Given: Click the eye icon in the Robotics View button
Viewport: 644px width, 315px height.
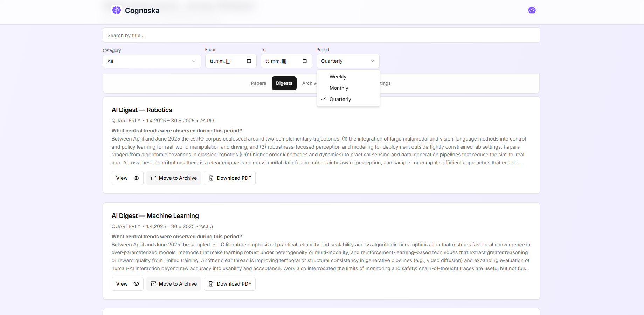Looking at the screenshot, I should (x=136, y=178).
